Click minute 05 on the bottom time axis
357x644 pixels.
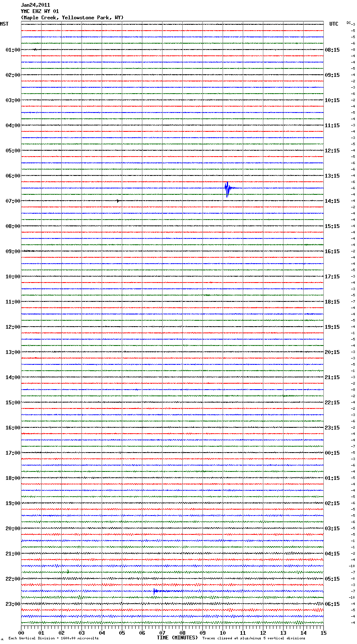[122, 633]
